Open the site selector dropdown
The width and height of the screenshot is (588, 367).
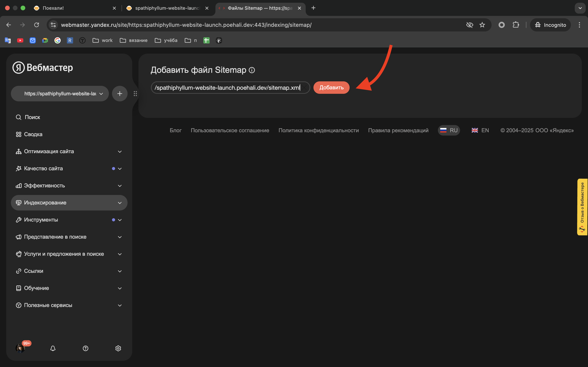(x=59, y=93)
